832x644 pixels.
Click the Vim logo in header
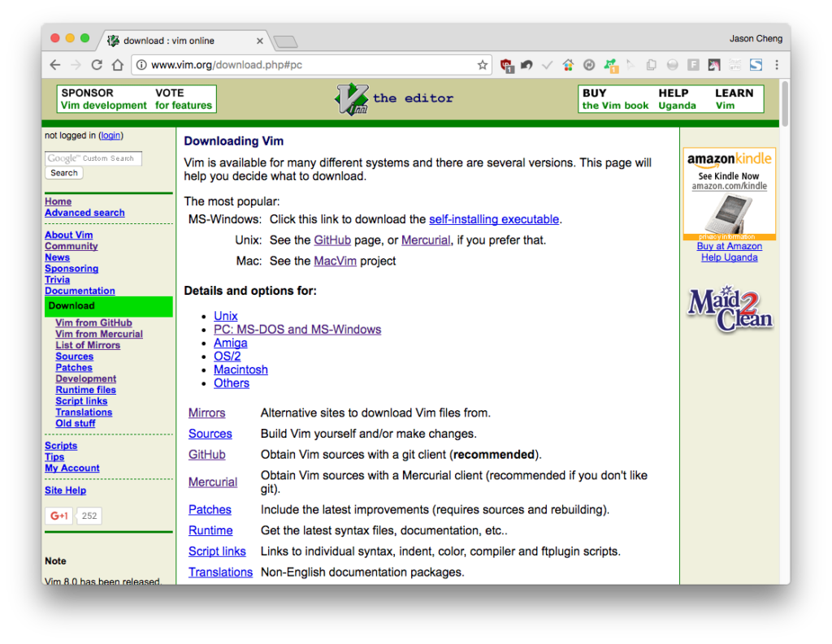(351, 98)
